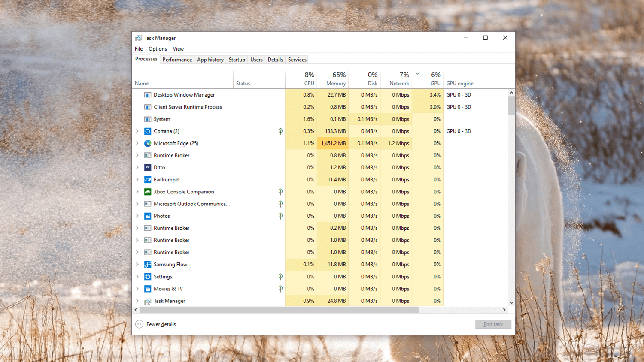Click the suspended leaf icon for Photos

[280, 216]
